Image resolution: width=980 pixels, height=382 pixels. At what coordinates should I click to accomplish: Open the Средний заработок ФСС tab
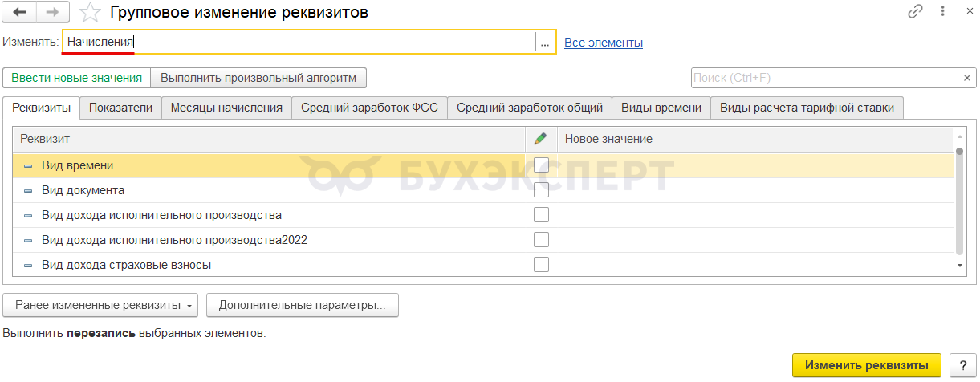(x=369, y=108)
